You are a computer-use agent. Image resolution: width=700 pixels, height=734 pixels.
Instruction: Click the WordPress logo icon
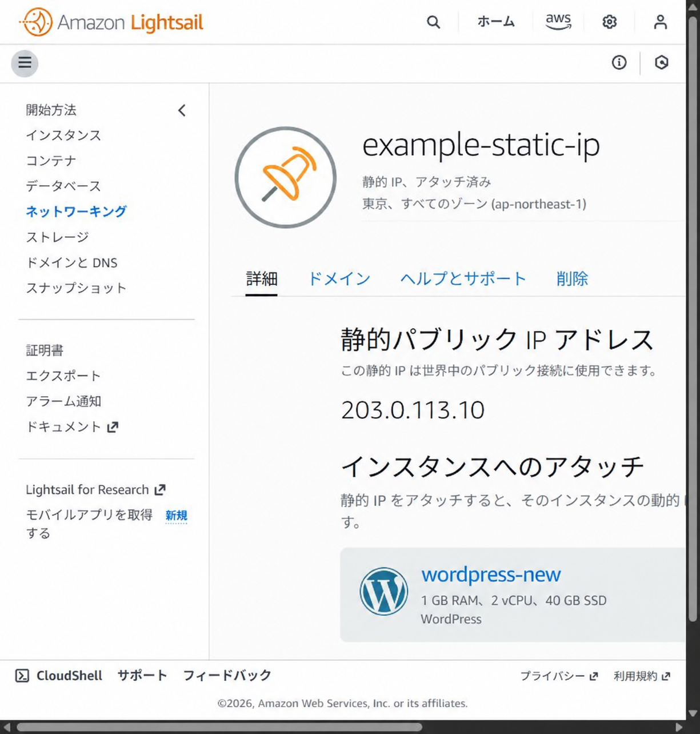(384, 591)
